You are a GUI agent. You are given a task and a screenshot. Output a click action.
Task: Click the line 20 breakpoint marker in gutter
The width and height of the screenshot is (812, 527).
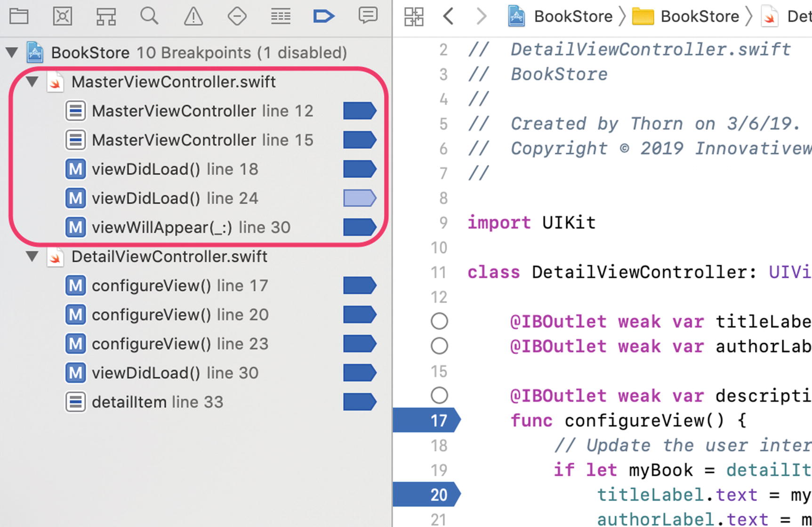pyautogui.click(x=426, y=495)
